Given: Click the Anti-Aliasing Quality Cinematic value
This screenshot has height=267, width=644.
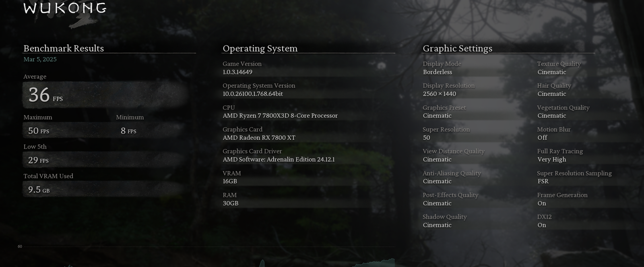Looking at the screenshot, I should pyautogui.click(x=437, y=181).
